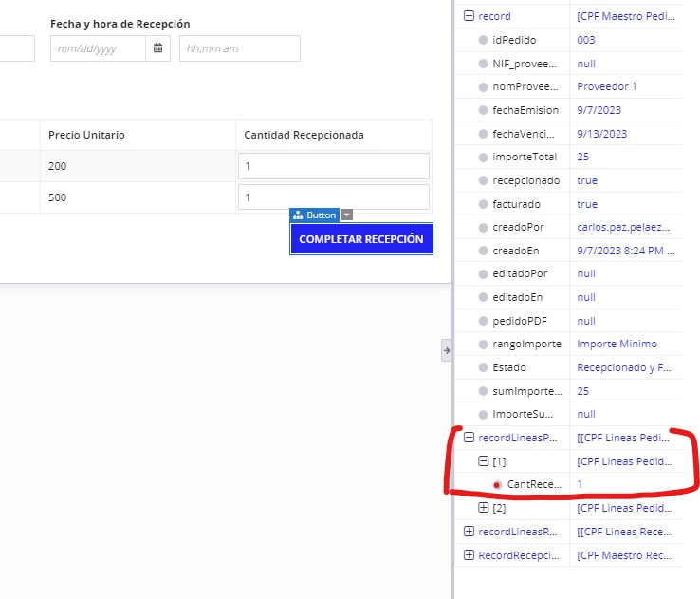Collapse the [1] item node
This screenshot has width=700, height=599.
click(483, 460)
